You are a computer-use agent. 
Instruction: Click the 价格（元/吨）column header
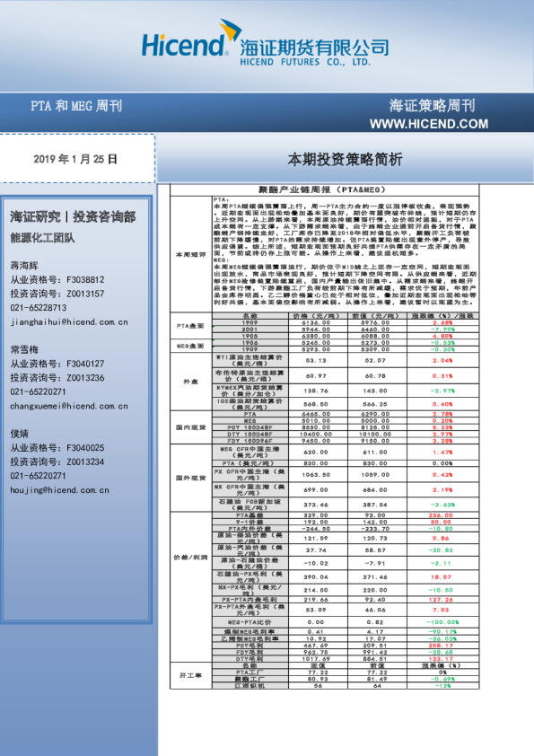click(317, 316)
